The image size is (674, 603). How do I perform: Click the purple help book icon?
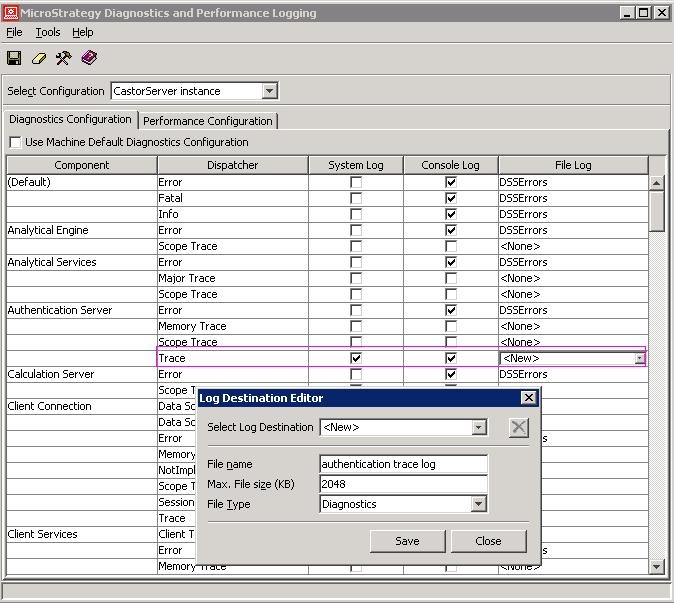[x=89, y=58]
